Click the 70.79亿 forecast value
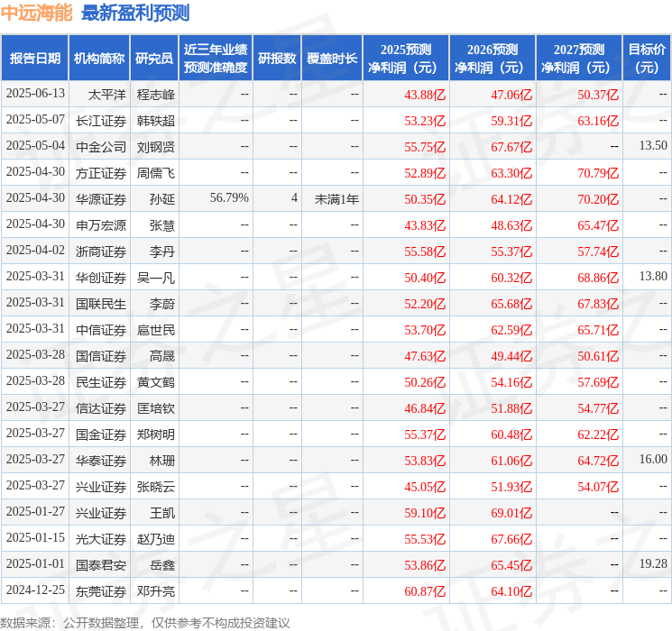 pyautogui.click(x=598, y=173)
